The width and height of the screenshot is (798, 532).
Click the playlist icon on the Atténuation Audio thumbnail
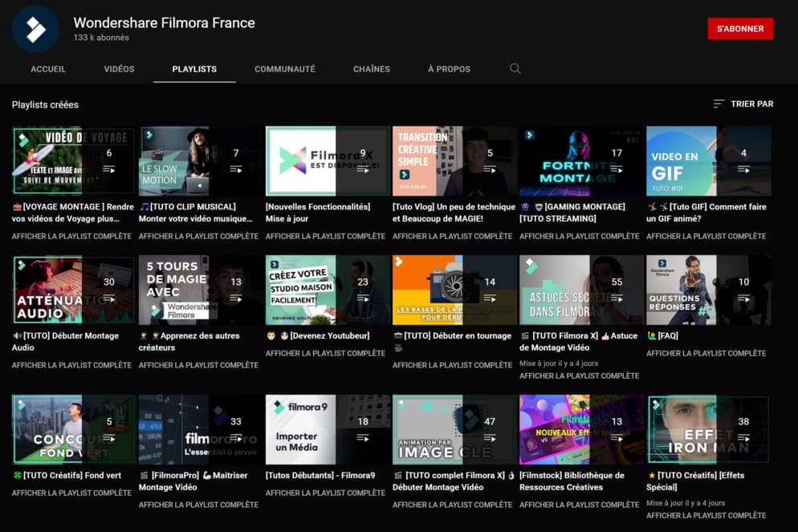(x=109, y=298)
